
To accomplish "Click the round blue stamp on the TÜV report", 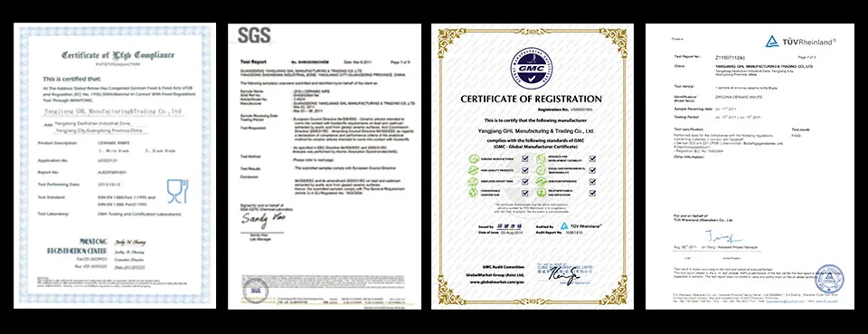I will (829, 278).
